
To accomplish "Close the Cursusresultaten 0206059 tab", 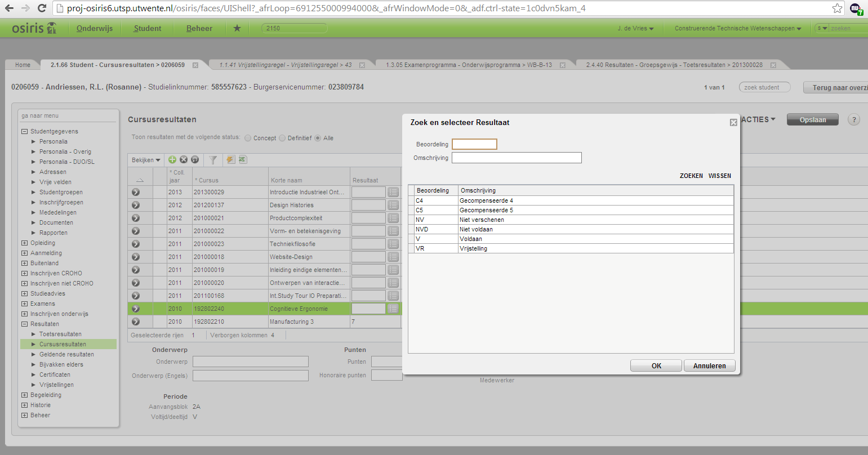I will click(195, 65).
